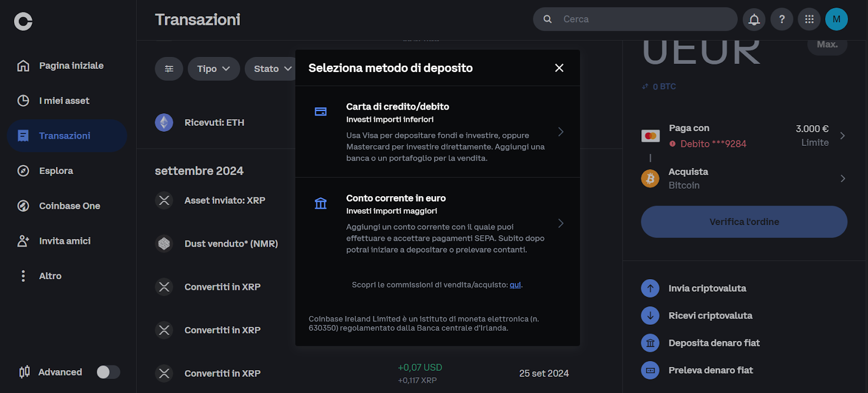Image resolution: width=868 pixels, height=393 pixels.
Task: Select Invia criptovaluta
Action: [707, 288]
